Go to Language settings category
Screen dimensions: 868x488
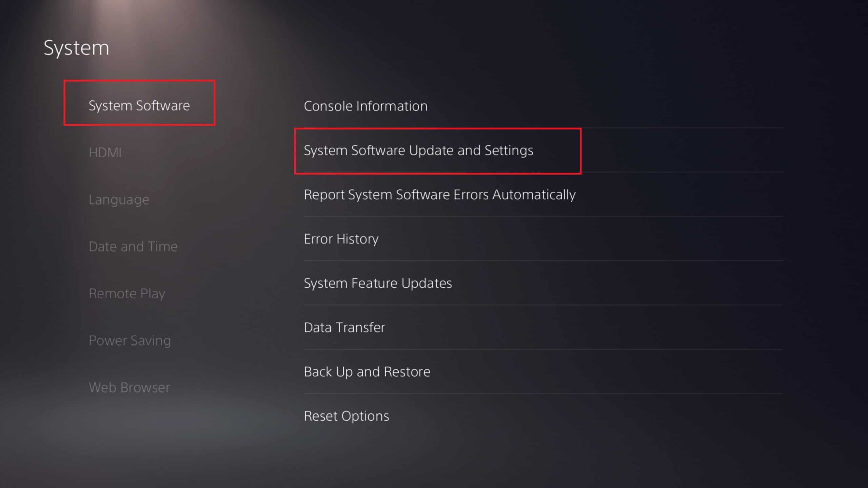(119, 200)
